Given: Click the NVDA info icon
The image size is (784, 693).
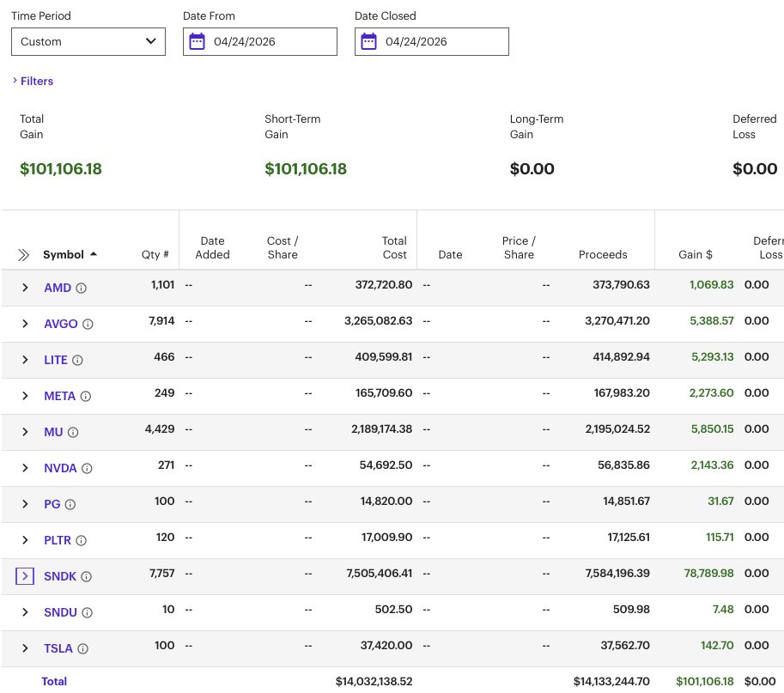Looking at the screenshot, I should [87, 468].
